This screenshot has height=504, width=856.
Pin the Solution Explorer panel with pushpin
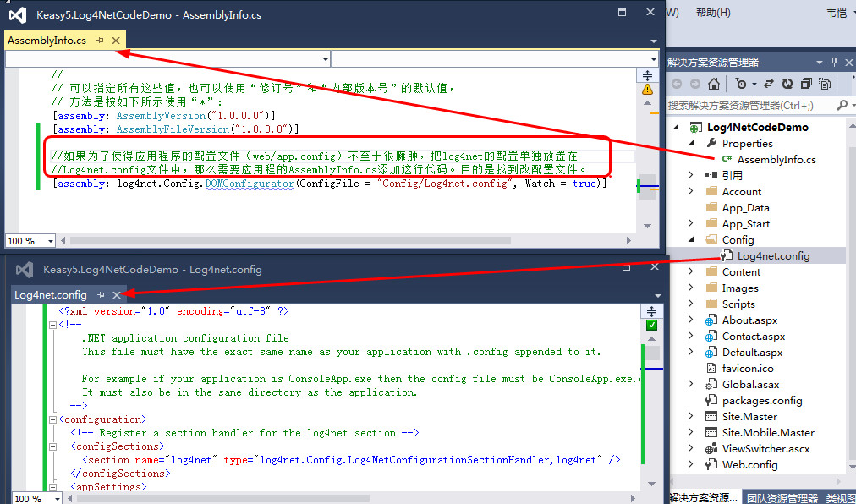tap(834, 62)
